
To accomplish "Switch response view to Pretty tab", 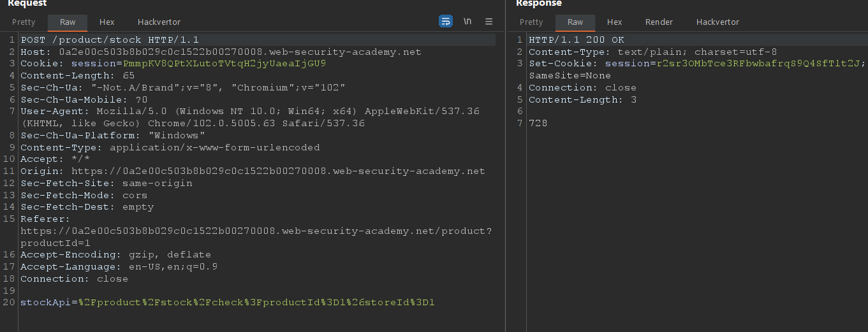I will point(531,22).
